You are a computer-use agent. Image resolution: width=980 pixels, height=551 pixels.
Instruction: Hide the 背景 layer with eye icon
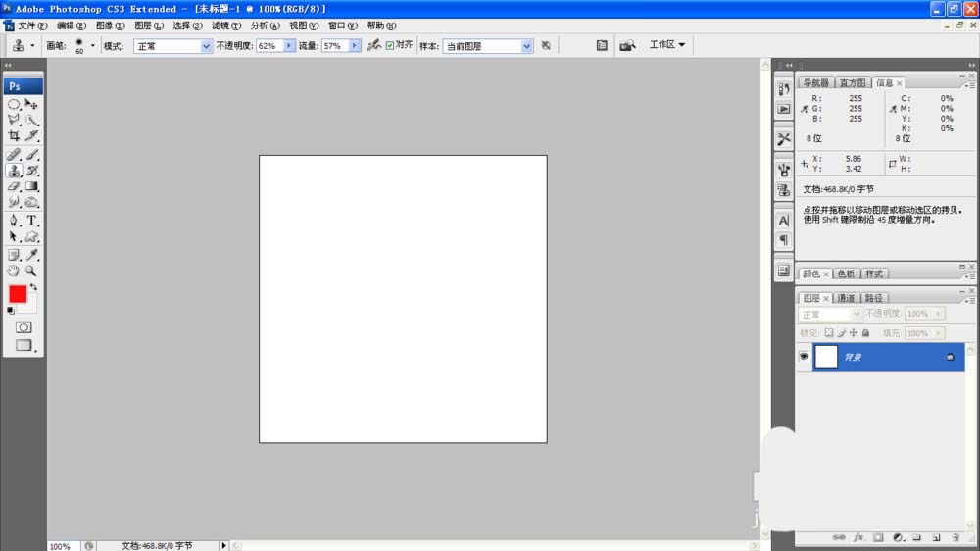(x=804, y=357)
